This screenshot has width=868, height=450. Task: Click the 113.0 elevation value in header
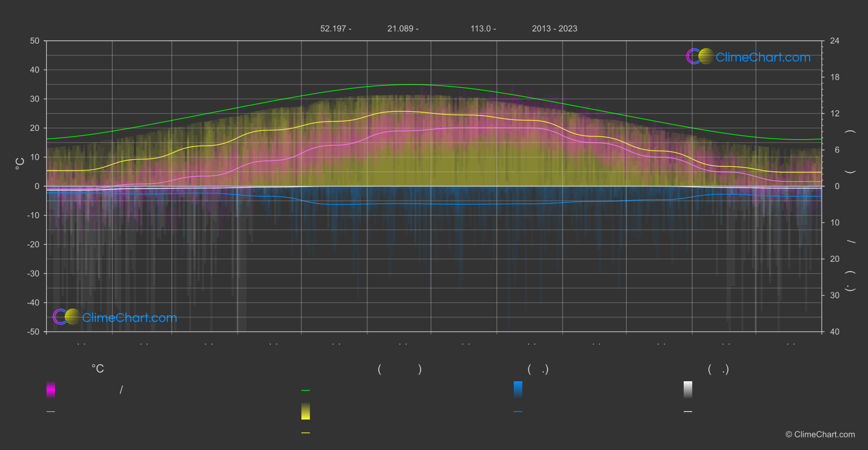tap(483, 28)
